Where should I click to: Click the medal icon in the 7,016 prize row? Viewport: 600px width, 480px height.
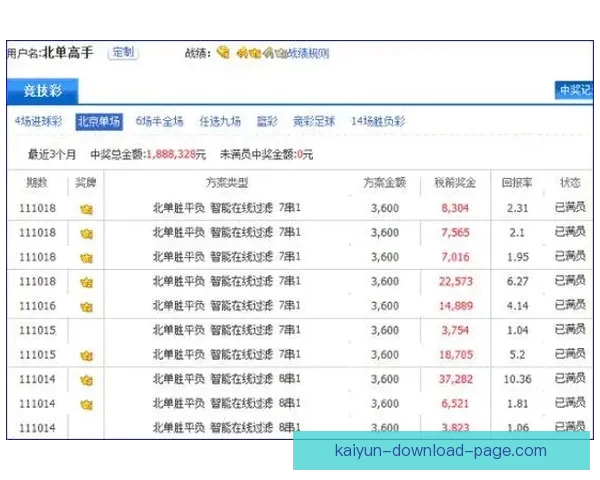[x=86, y=258]
